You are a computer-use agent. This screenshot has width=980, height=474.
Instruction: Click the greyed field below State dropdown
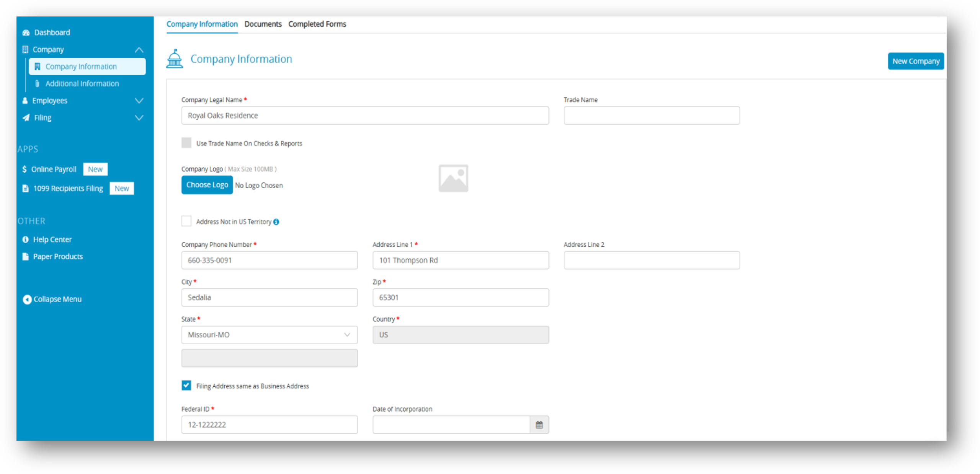(269, 358)
